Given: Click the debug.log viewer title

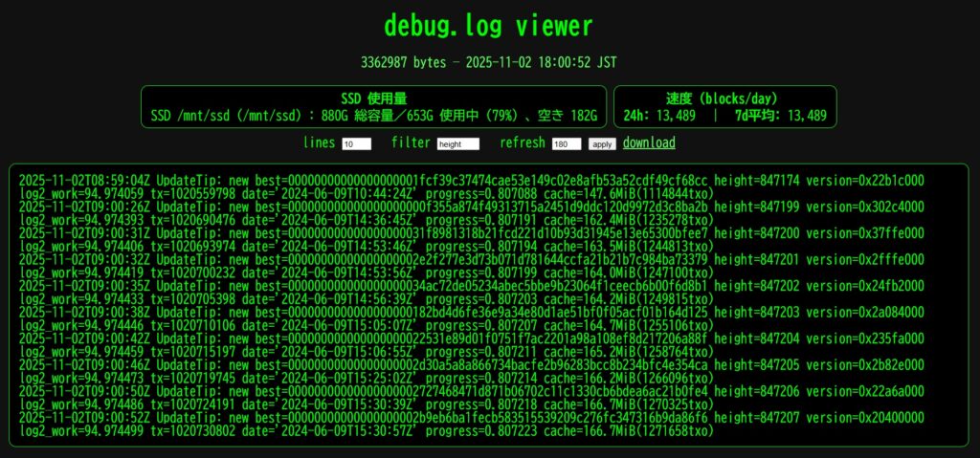Looking at the screenshot, I should point(488,26).
